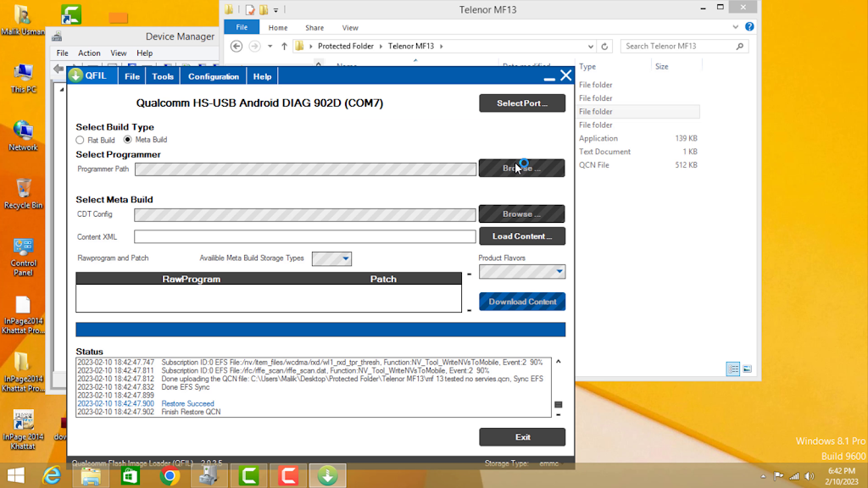The height and width of the screenshot is (488, 868).
Task: Open the QFIL Help menu
Action: (263, 76)
